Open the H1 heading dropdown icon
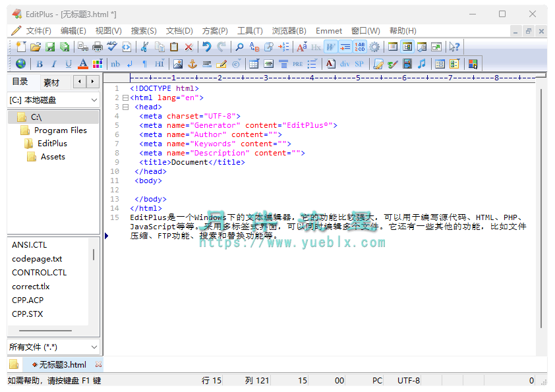555x392 pixels. coord(160,64)
